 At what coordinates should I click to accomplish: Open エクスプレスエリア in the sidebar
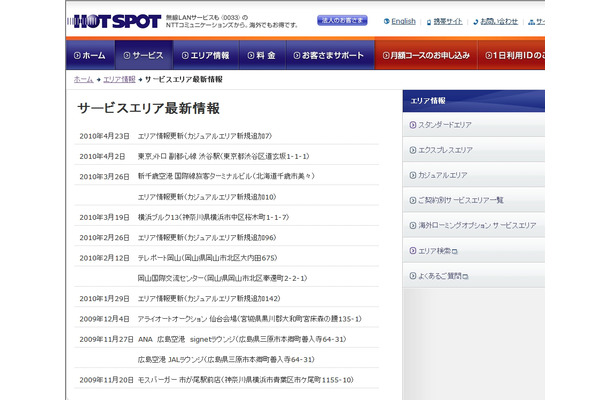(473, 150)
